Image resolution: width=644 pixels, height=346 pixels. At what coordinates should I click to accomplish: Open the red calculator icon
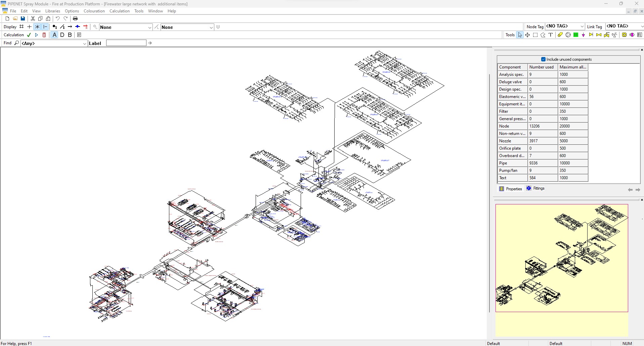[x=44, y=35]
